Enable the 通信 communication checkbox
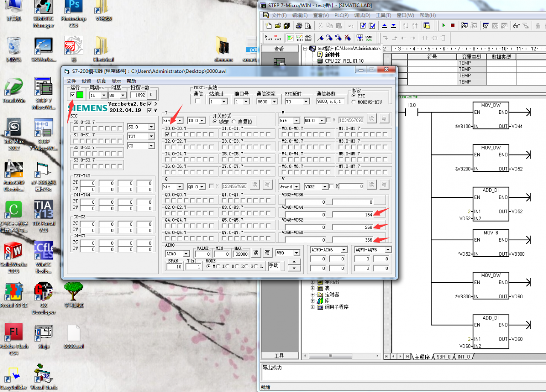 tap(197, 101)
